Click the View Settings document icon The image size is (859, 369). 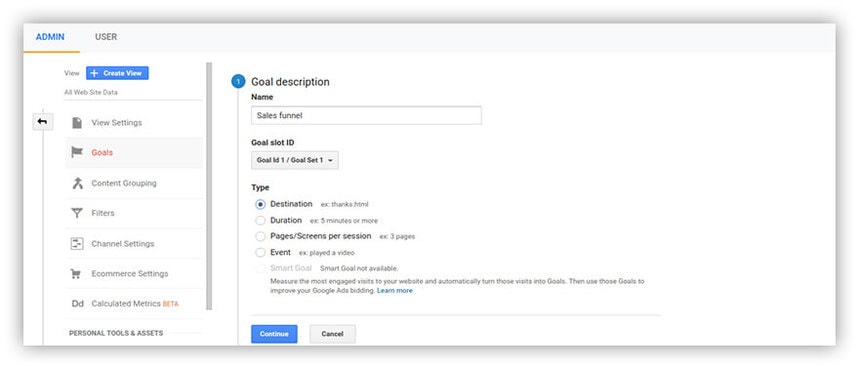tap(77, 123)
